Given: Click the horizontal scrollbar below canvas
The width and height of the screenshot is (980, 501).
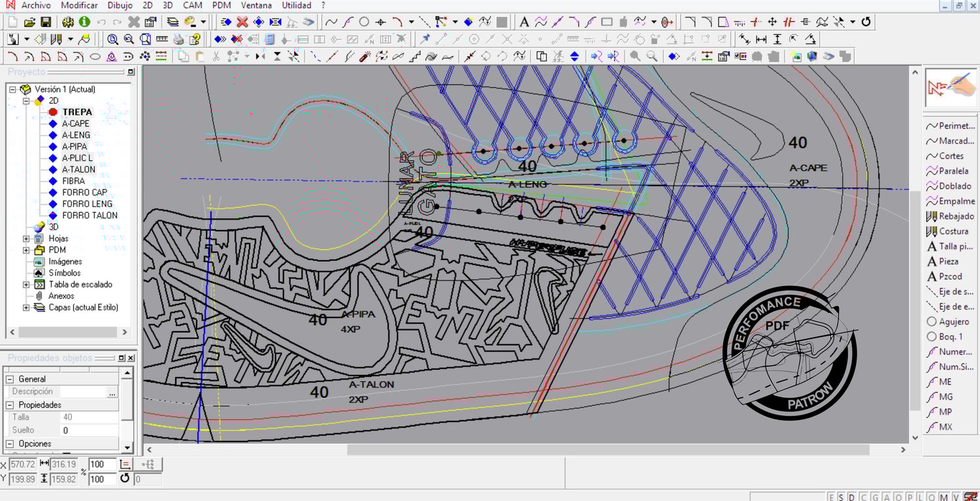Looking at the screenshot, I should pos(608,450).
